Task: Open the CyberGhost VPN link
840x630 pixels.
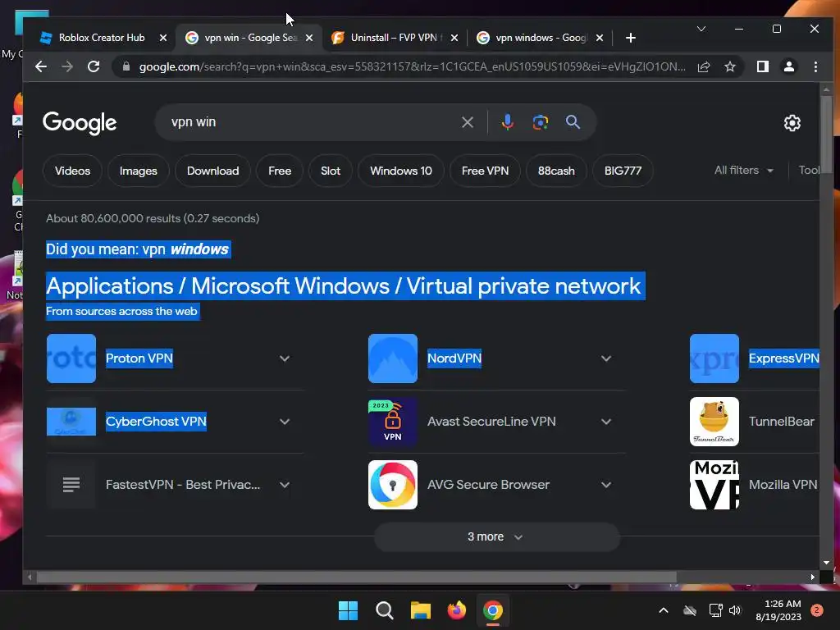Action: [x=156, y=422]
